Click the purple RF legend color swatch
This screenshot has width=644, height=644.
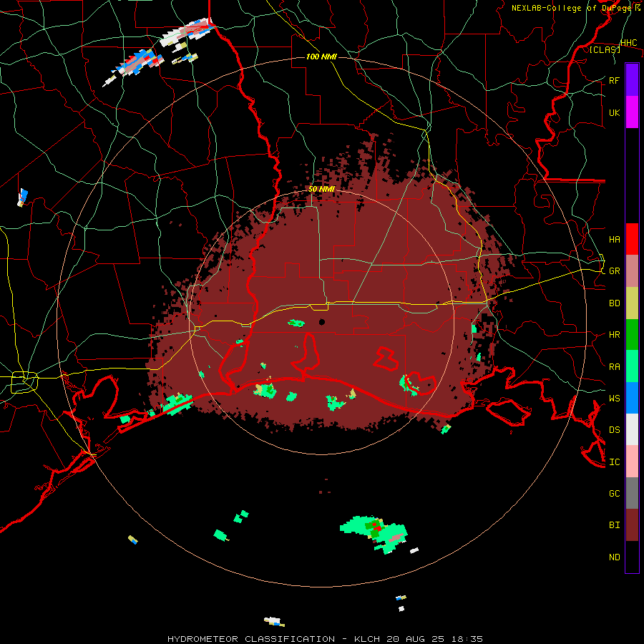tap(632, 79)
